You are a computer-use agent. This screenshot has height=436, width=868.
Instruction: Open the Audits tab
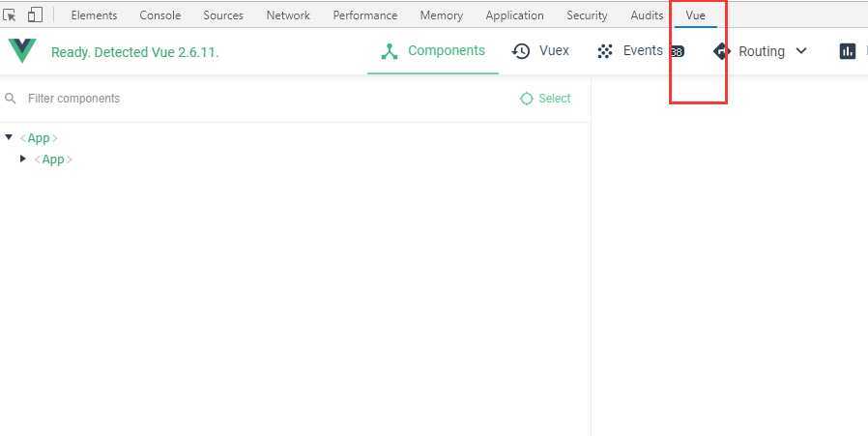coord(647,15)
